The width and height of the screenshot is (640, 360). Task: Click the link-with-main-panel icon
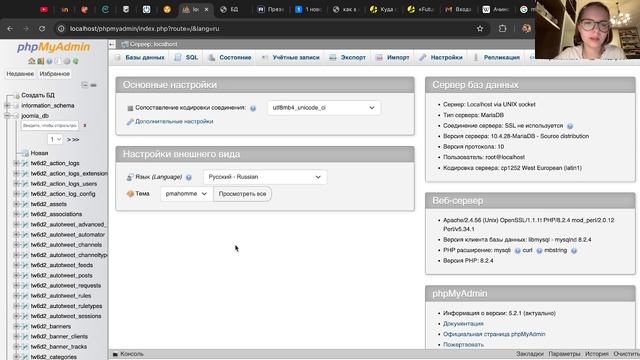pos(93,85)
